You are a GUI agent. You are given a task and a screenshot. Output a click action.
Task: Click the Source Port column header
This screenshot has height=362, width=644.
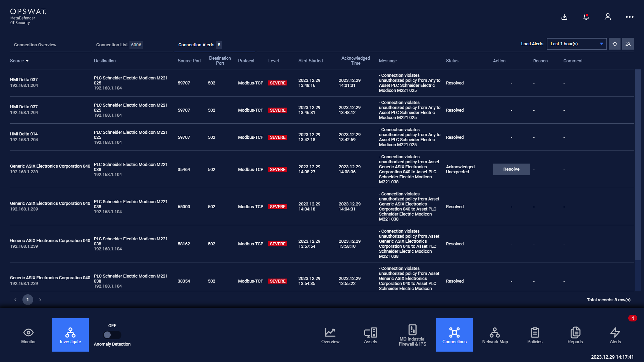[x=189, y=61]
